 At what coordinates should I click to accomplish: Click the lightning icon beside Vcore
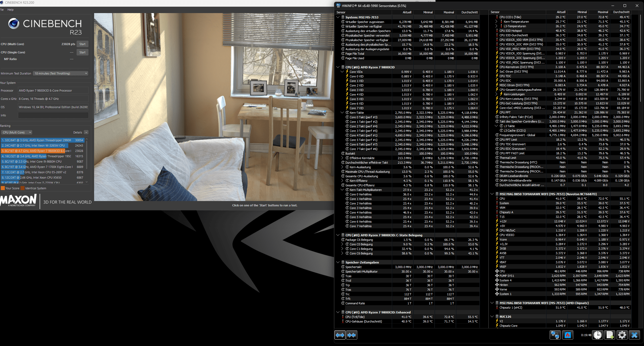497,239
